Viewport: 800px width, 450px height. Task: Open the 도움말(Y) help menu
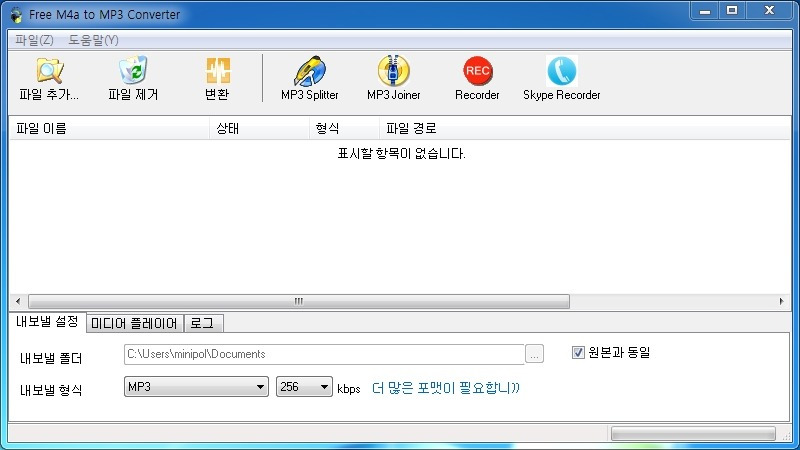pyautogui.click(x=93, y=40)
